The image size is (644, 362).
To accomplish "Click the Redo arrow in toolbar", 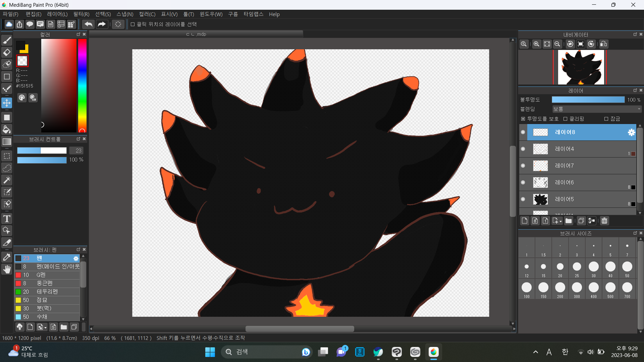I will [102, 24].
